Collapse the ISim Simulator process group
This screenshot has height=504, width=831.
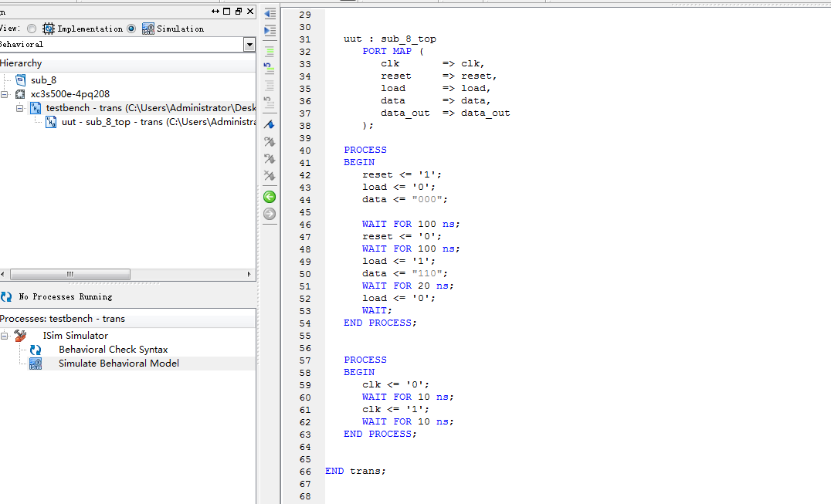(5, 336)
